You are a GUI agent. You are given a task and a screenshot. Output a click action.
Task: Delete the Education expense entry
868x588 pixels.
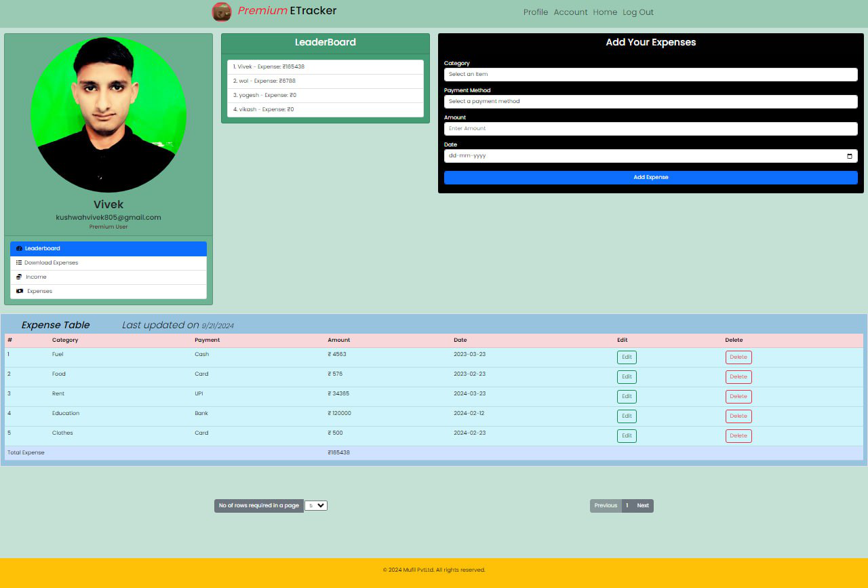click(738, 416)
